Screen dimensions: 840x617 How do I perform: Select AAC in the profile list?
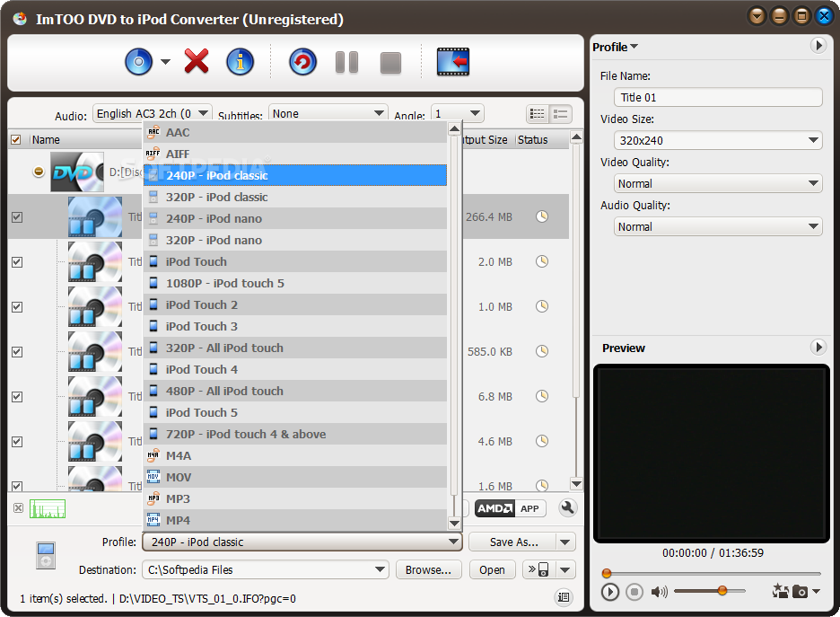tap(295, 132)
